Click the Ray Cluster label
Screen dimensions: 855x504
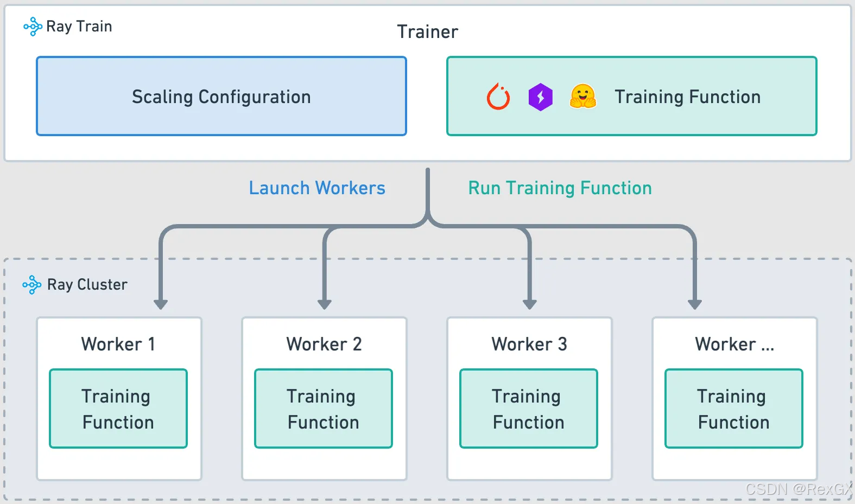click(87, 285)
